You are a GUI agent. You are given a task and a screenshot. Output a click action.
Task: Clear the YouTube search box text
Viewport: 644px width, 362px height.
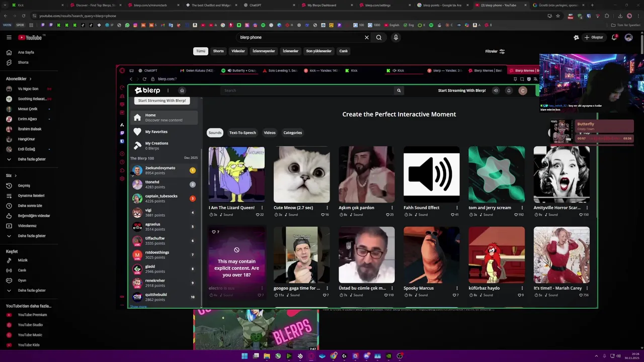point(367,37)
